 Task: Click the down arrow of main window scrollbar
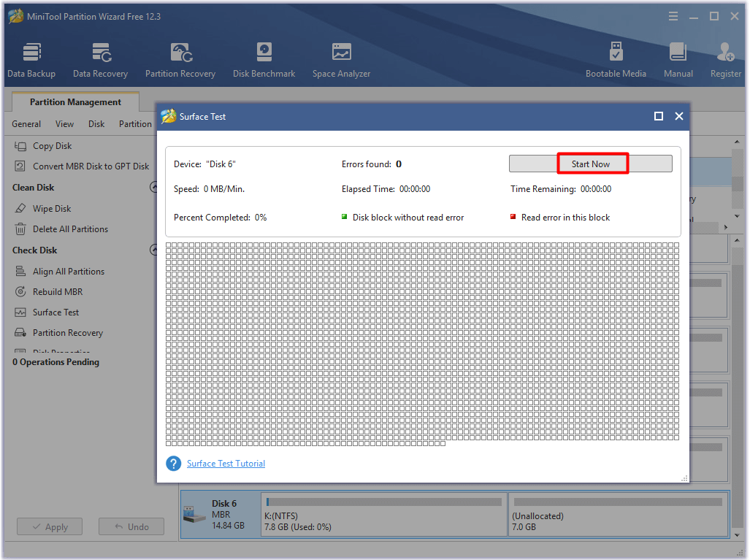tap(737, 535)
